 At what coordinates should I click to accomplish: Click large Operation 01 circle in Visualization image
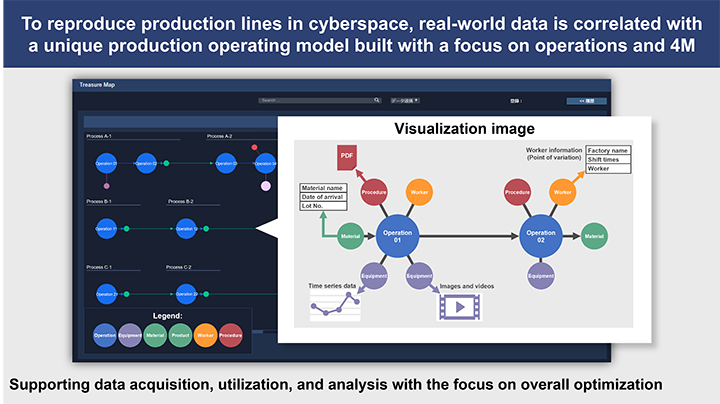(x=398, y=236)
